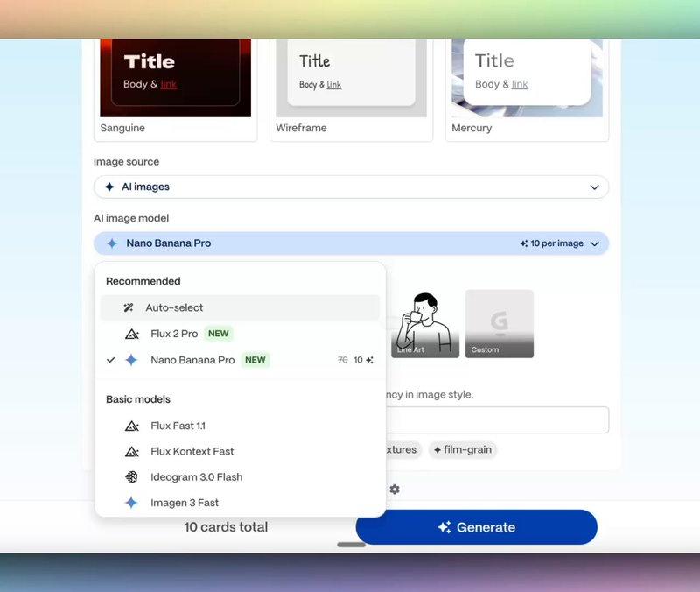Click the chevron on the Image source dropdown
This screenshot has width=700, height=592.
[594, 187]
